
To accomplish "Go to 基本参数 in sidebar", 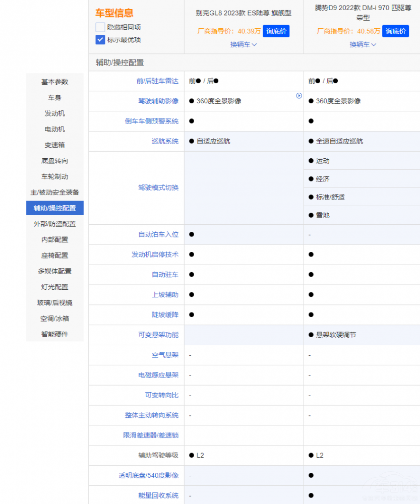I will (x=54, y=82).
